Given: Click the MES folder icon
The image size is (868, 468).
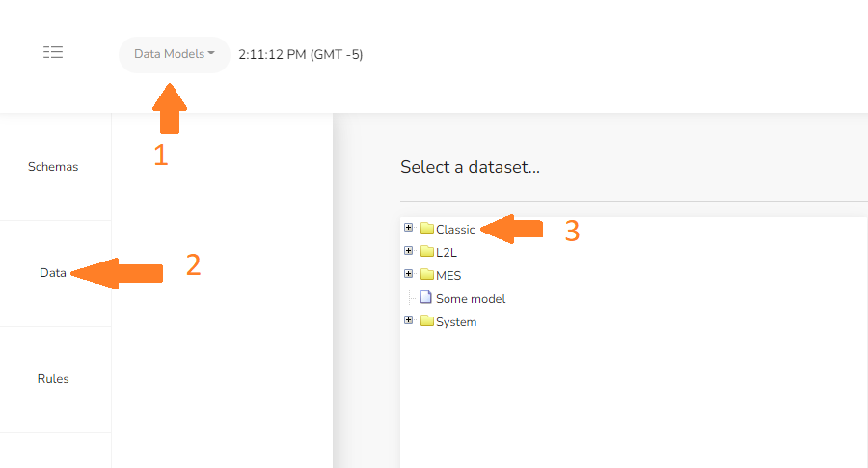Looking at the screenshot, I should 427,275.
